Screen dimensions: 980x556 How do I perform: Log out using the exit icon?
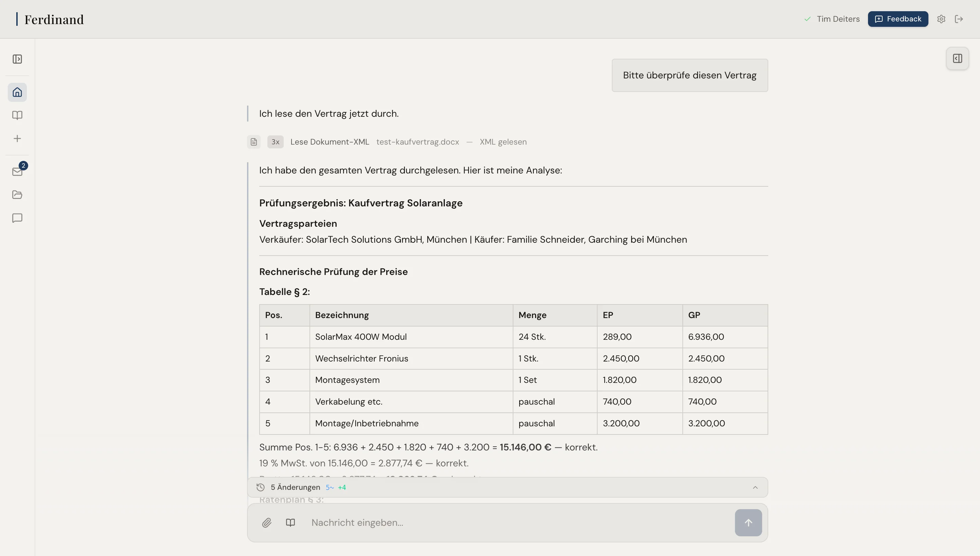point(959,19)
